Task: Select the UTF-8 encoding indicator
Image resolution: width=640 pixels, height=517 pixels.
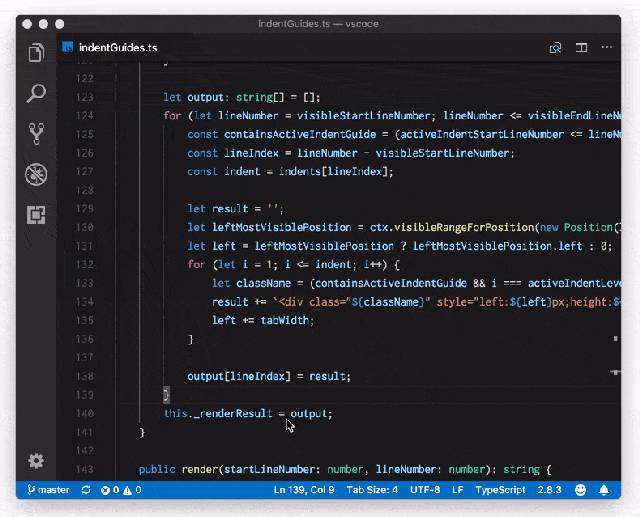Action: click(x=425, y=490)
